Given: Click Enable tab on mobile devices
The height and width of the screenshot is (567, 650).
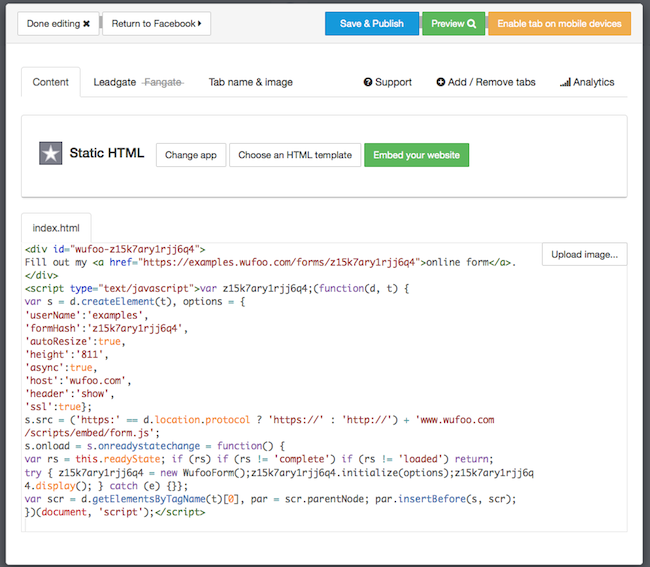Looking at the screenshot, I should point(559,24).
